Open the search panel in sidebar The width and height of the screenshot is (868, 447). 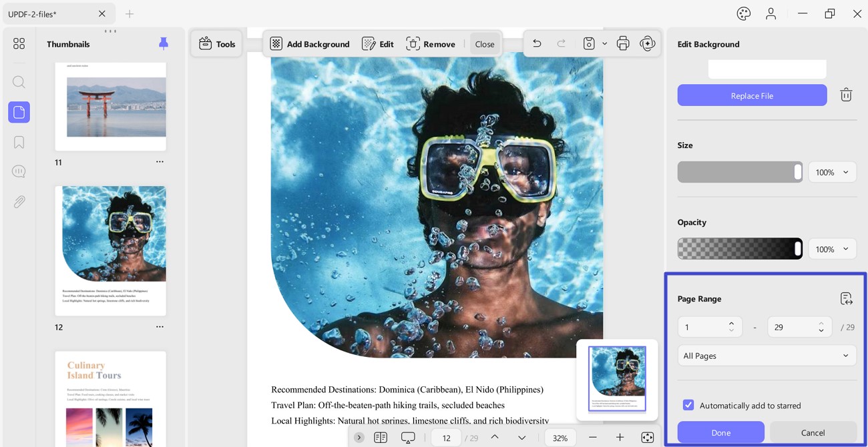[19, 82]
